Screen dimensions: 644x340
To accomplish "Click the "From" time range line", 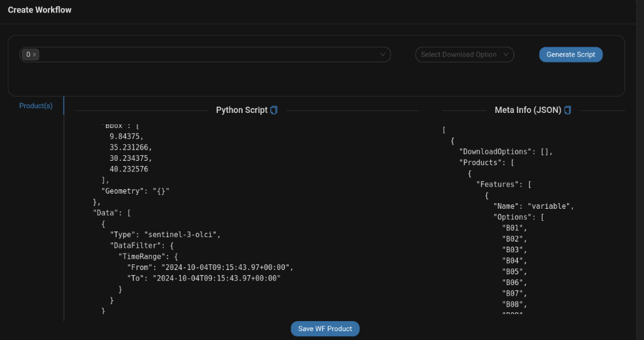I will click(210, 267).
